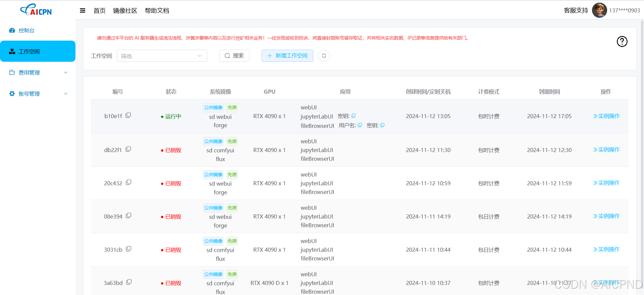Open webUI app for workspace b10e1f
Image resolution: width=644 pixels, height=295 pixels.
(x=309, y=107)
